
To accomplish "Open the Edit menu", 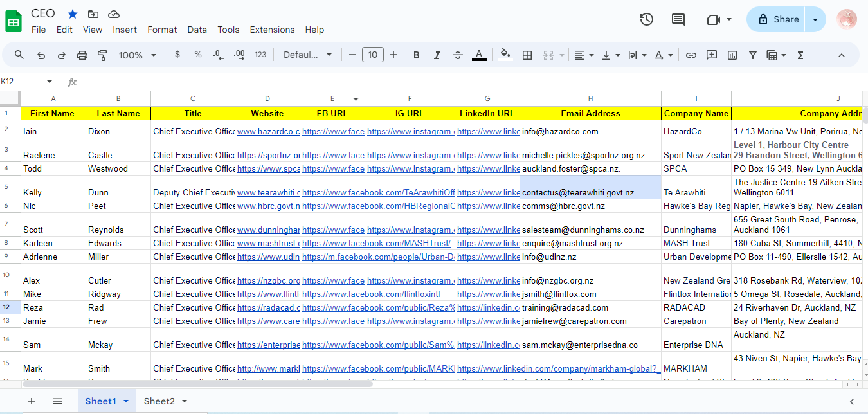I will coord(64,30).
